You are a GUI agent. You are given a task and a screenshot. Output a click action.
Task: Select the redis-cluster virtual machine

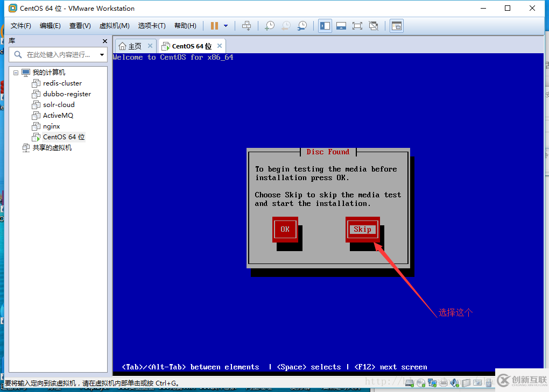[62, 83]
